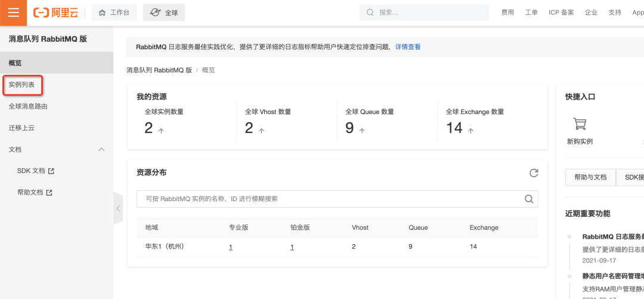Click the RabbitMQ instance search field
Image resolution: width=644 pixels, height=299 pixels.
337,199
